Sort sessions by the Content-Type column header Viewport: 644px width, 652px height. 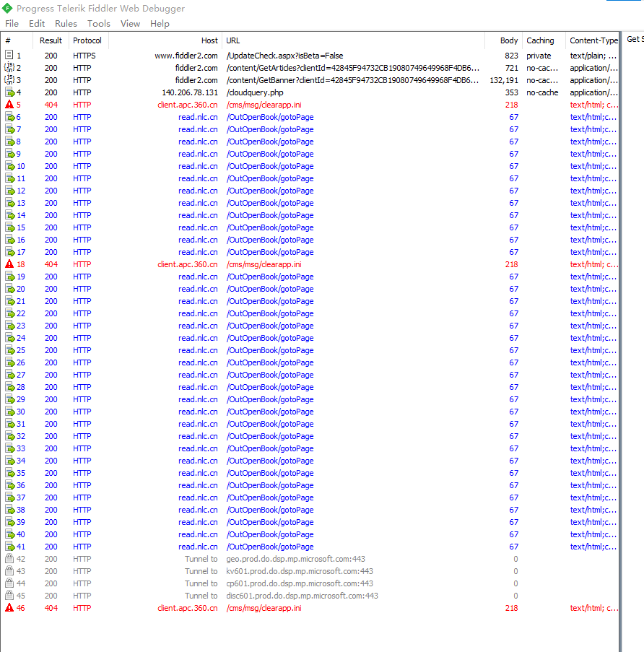pyautogui.click(x=593, y=40)
